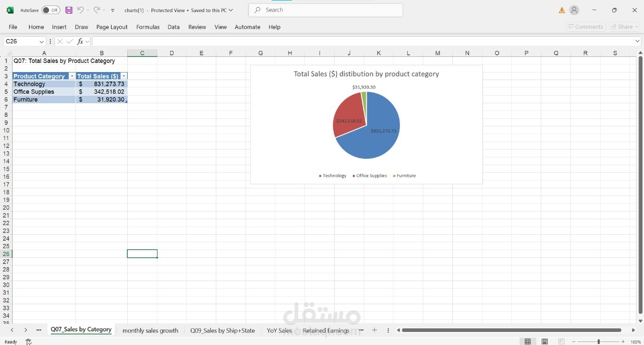Viewport: 644px width, 345px height.
Task: Open Customize Quick Access Toolbar arrow
Action: [x=113, y=10]
